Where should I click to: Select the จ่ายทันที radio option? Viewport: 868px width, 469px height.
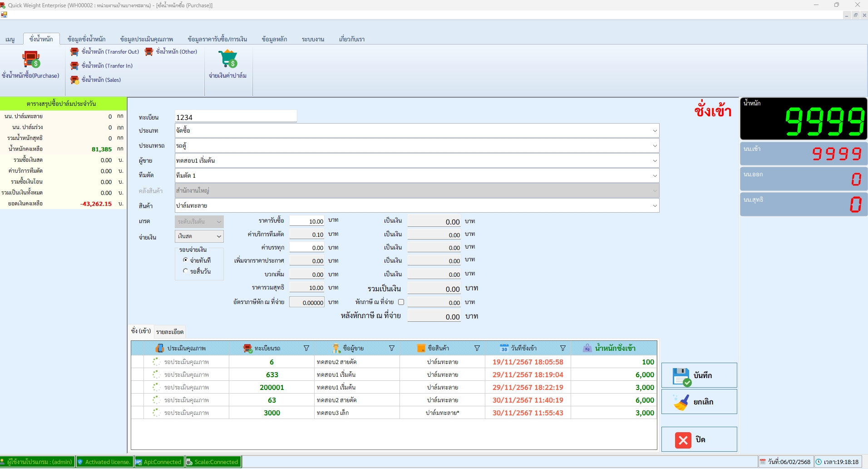pyautogui.click(x=185, y=260)
